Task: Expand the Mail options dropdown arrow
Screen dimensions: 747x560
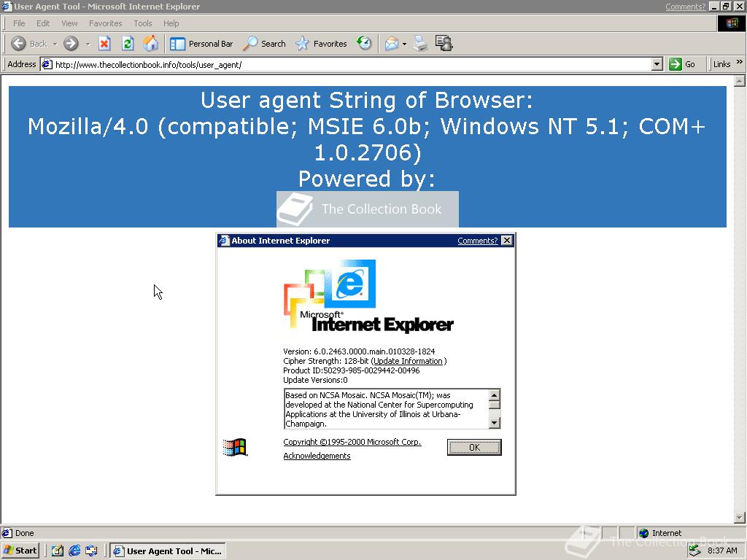Action: click(x=404, y=44)
